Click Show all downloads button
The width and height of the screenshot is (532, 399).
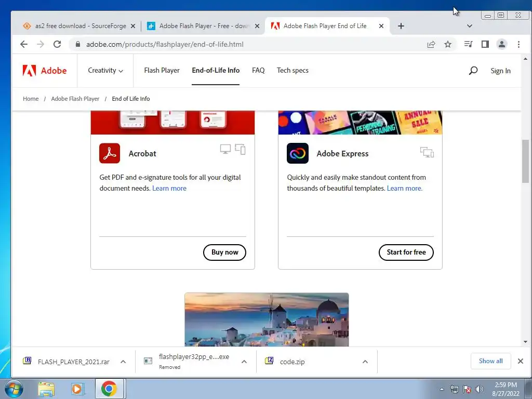[x=490, y=361]
